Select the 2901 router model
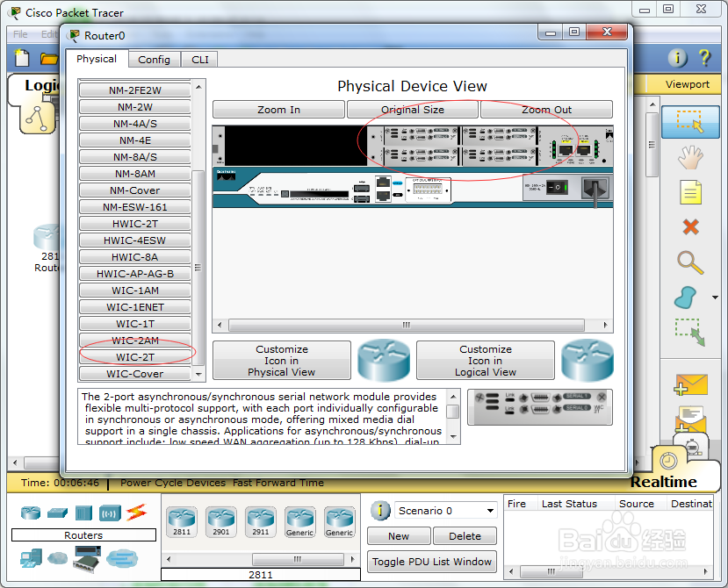This screenshot has width=728, height=588. [x=221, y=522]
